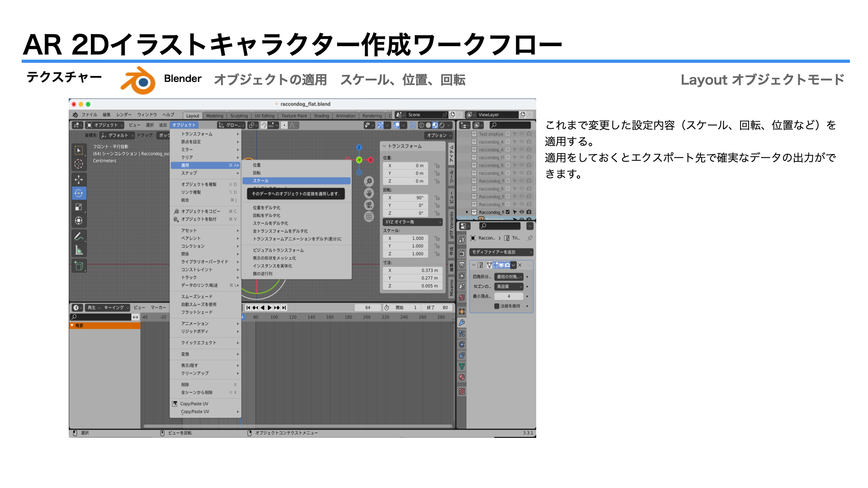
Task: Open the Object Data green triangle tab
Action: [x=462, y=366]
